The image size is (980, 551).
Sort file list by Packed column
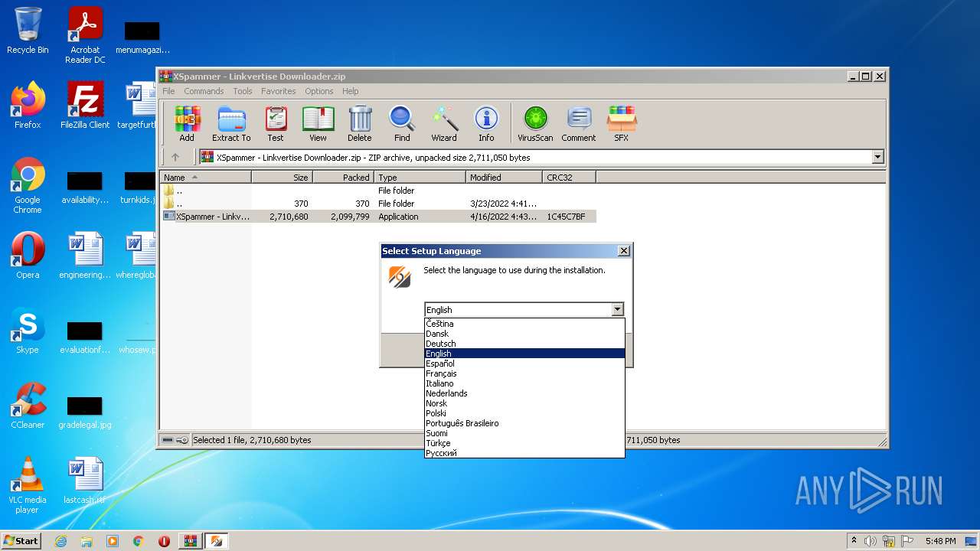pos(343,177)
